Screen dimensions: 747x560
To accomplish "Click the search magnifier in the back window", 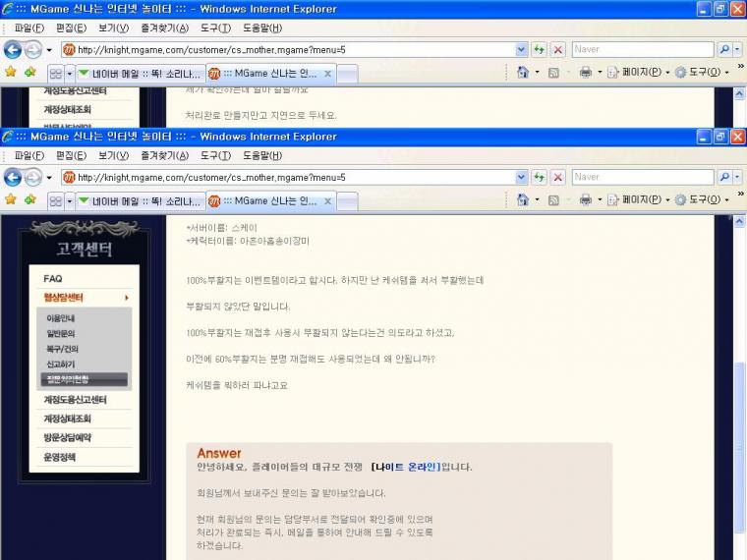I will [724, 49].
